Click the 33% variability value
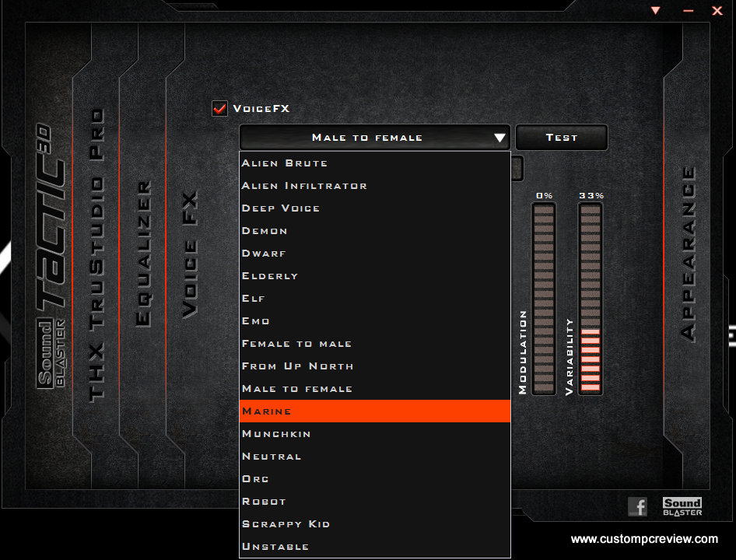The image size is (736, 560). (591, 195)
